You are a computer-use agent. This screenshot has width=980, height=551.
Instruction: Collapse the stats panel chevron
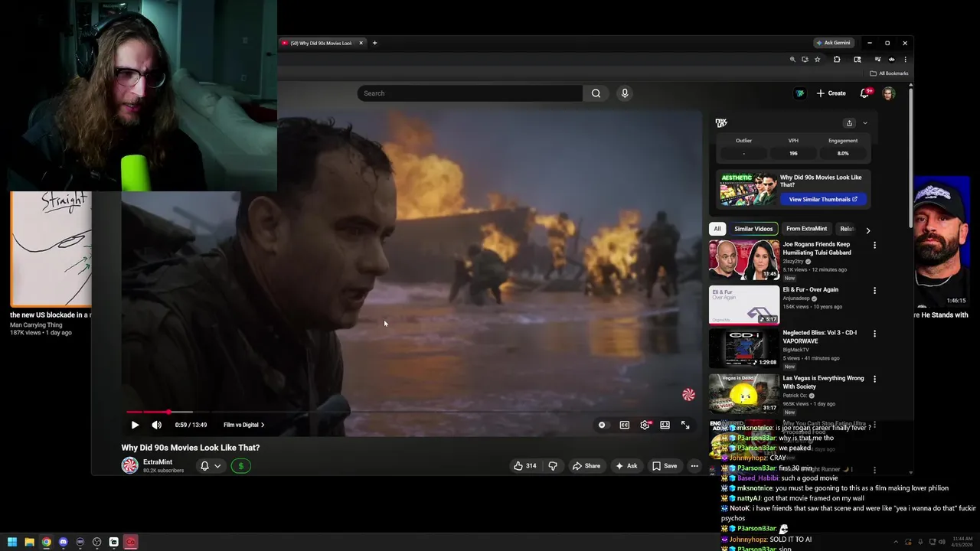[865, 123]
